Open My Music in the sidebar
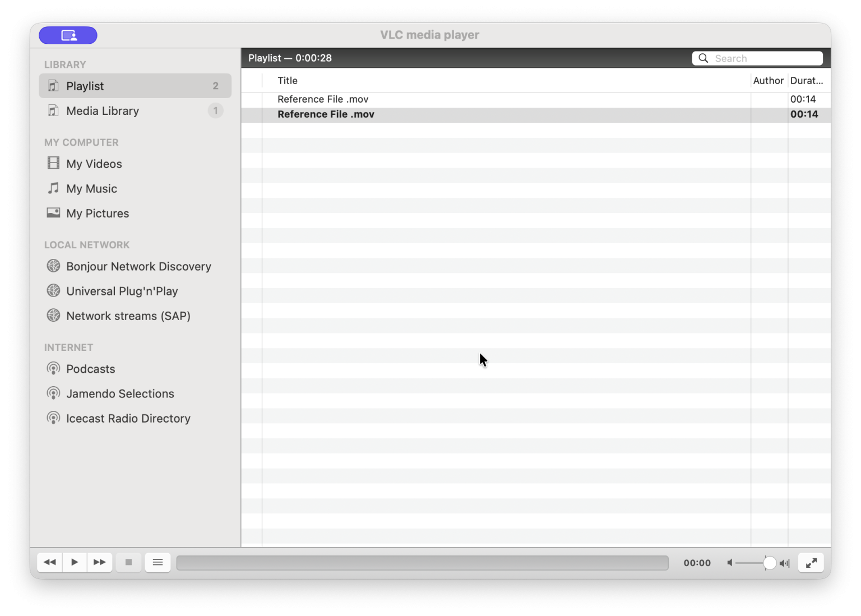The width and height of the screenshot is (861, 616). click(x=135, y=188)
